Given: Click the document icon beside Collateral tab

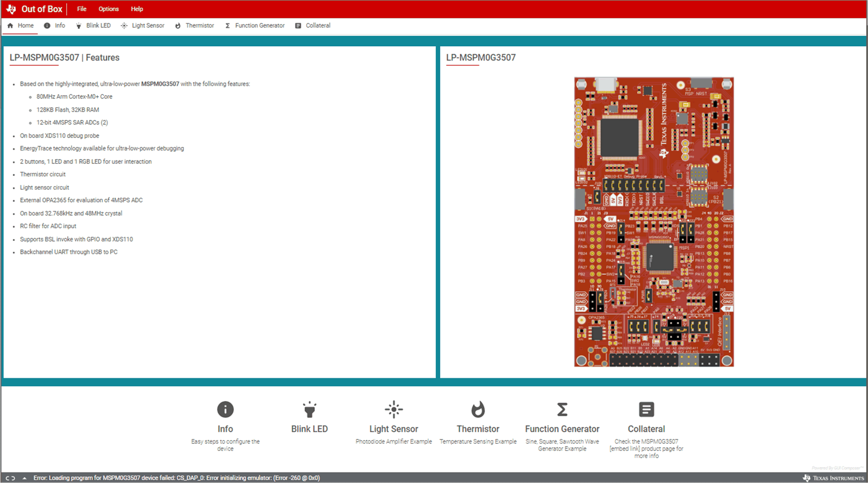Looking at the screenshot, I should click(298, 26).
